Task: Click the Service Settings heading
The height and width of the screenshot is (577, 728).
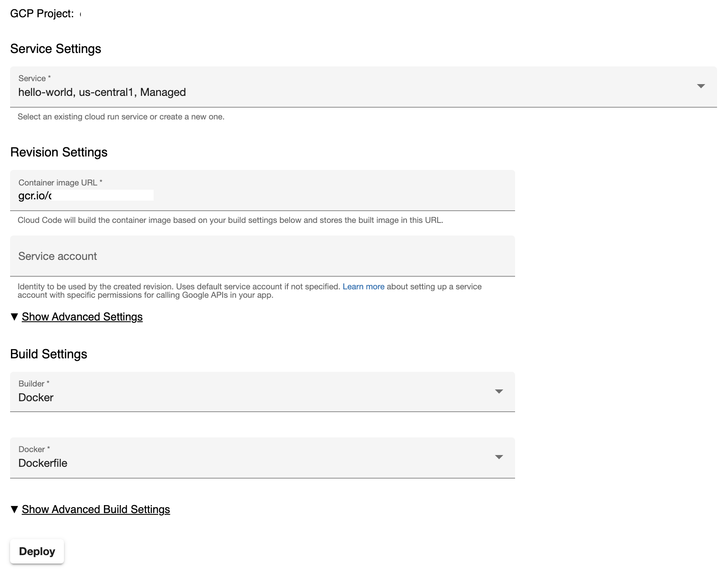Action: tap(56, 49)
